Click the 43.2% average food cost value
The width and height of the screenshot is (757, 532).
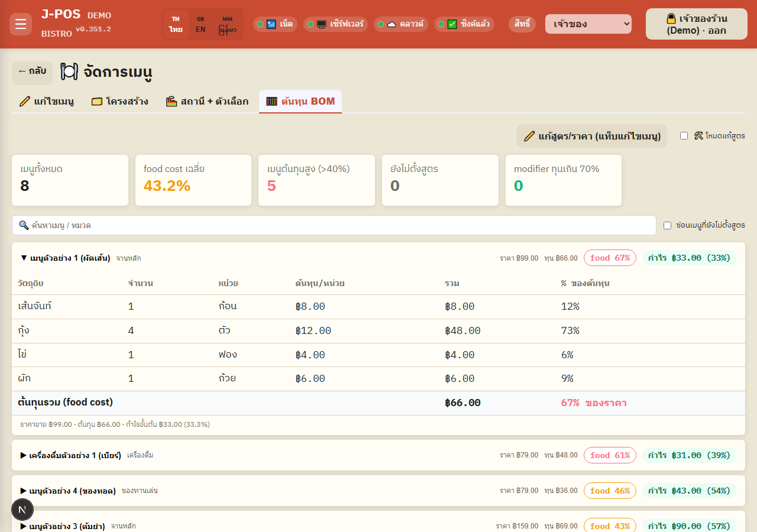pyautogui.click(x=167, y=186)
